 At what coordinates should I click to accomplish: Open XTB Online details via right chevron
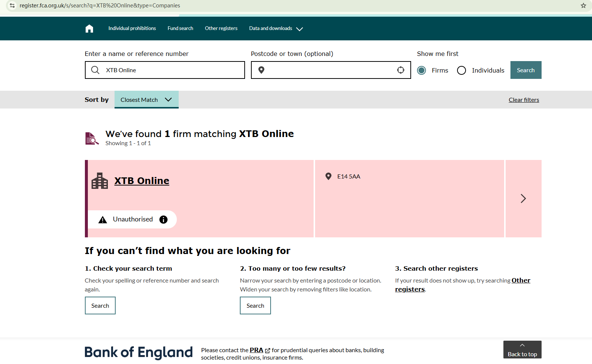[x=523, y=198]
